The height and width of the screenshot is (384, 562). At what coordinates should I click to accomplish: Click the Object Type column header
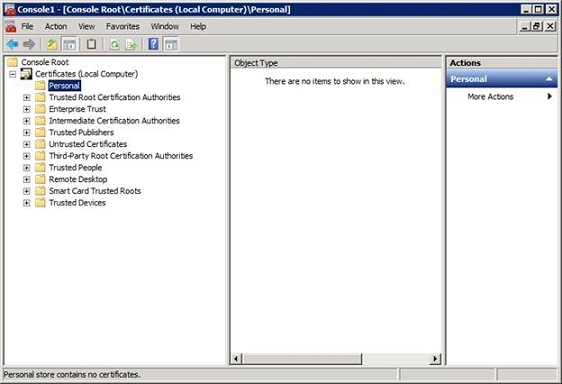(x=336, y=63)
